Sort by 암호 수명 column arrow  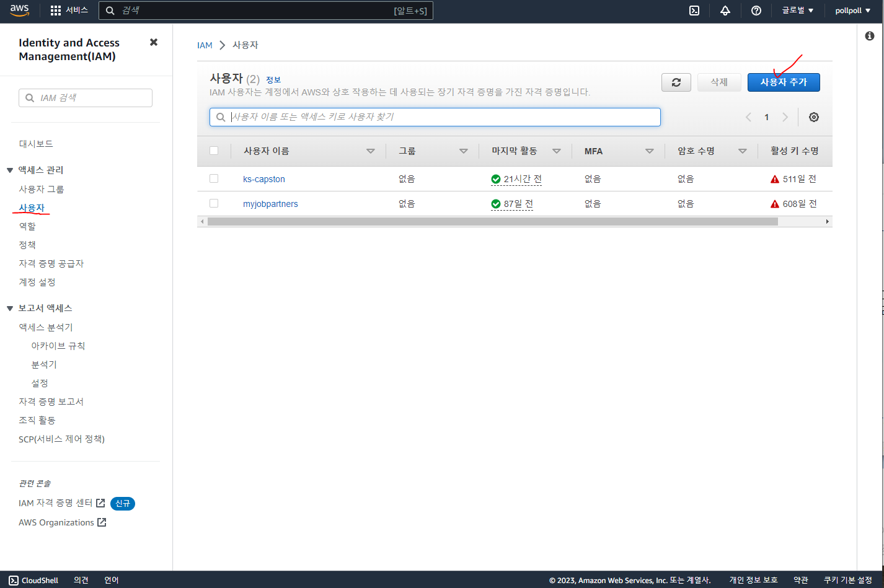pyautogui.click(x=743, y=151)
